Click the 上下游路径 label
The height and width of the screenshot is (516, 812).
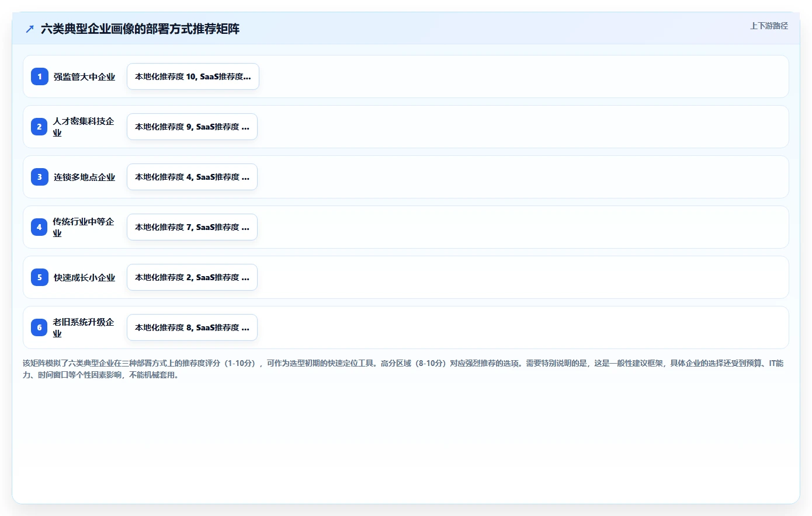click(769, 26)
